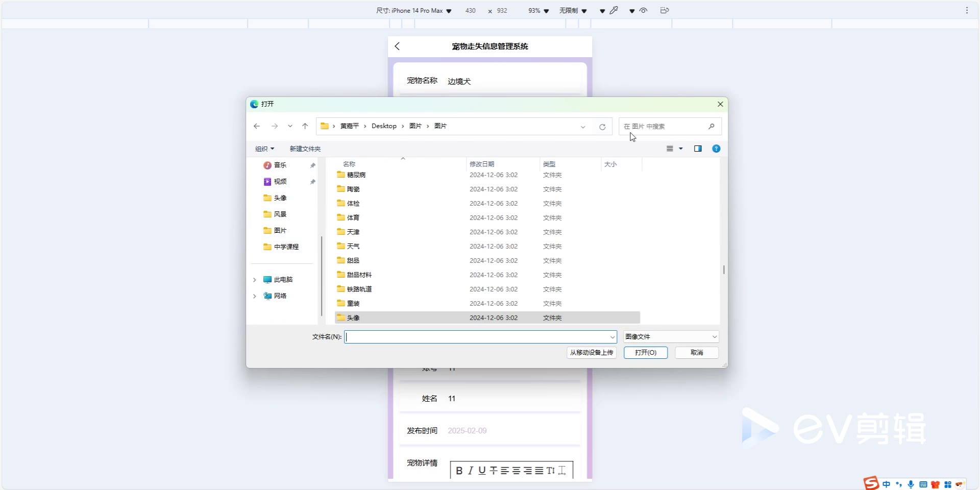Apply italic formatting in the pet details editor
The width and height of the screenshot is (980, 490).
(471, 471)
